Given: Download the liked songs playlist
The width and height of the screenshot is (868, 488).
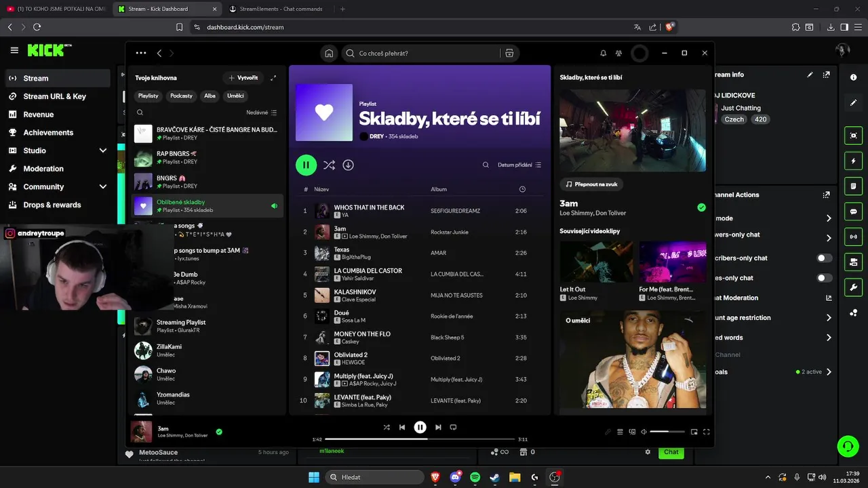Looking at the screenshot, I should click(348, 165).
